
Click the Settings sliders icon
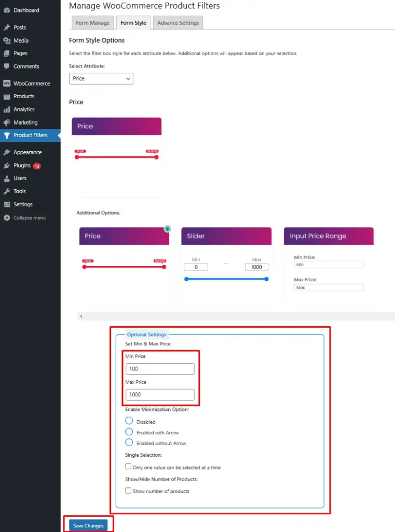(7, 205)
